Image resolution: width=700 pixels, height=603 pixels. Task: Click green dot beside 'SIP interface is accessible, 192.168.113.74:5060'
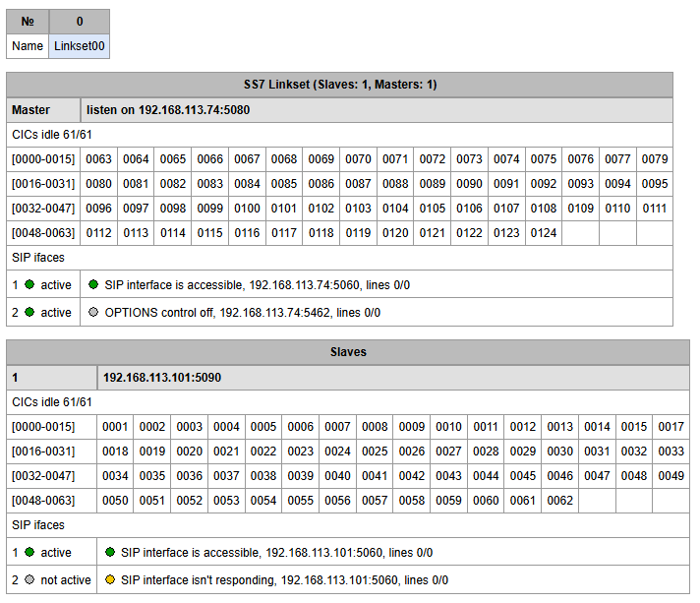tap(93, 284)
